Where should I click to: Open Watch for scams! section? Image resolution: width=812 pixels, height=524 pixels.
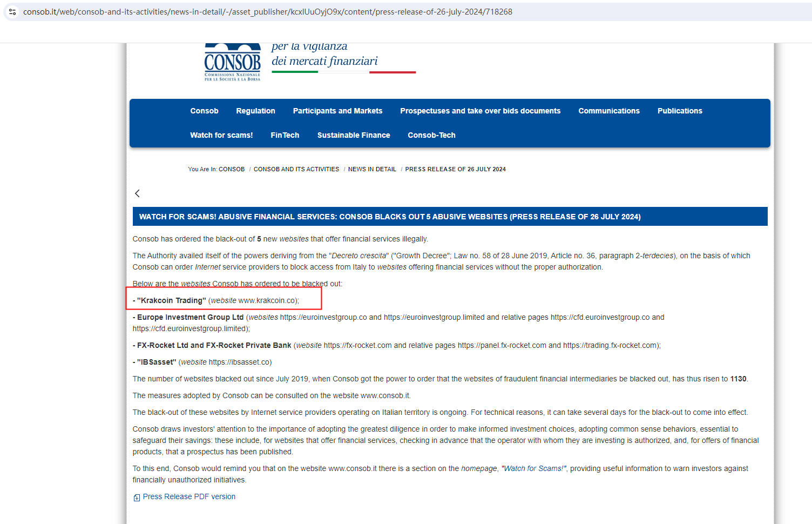tap(221, 135)
